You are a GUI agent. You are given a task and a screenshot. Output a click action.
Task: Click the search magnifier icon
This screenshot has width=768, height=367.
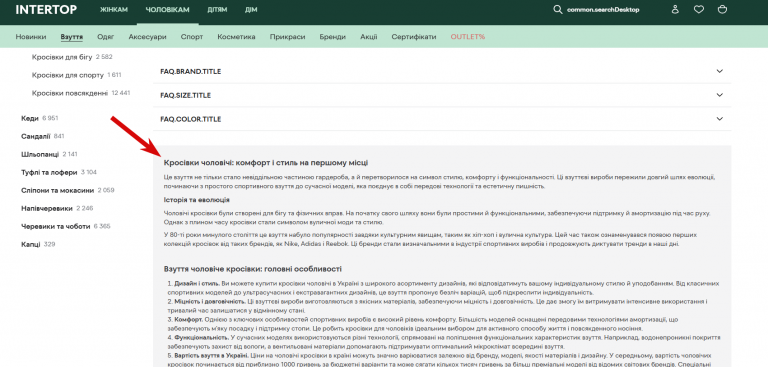557,9
